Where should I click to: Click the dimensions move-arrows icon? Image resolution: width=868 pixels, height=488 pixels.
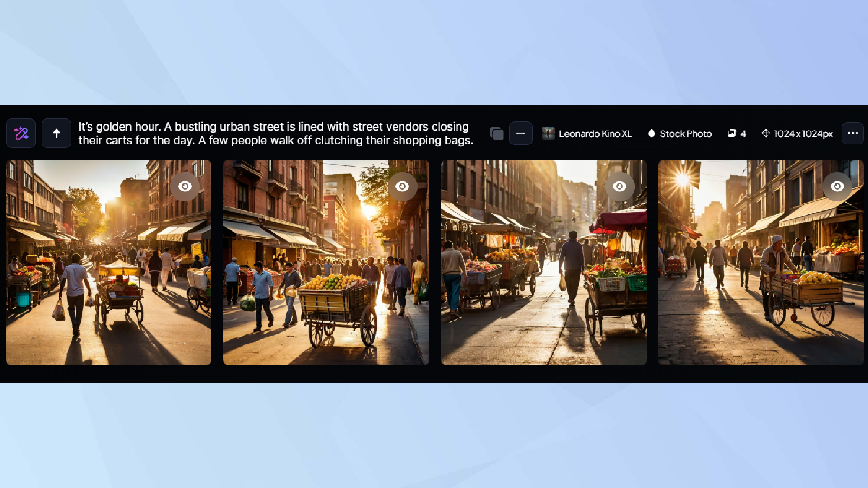pos(766,133)
